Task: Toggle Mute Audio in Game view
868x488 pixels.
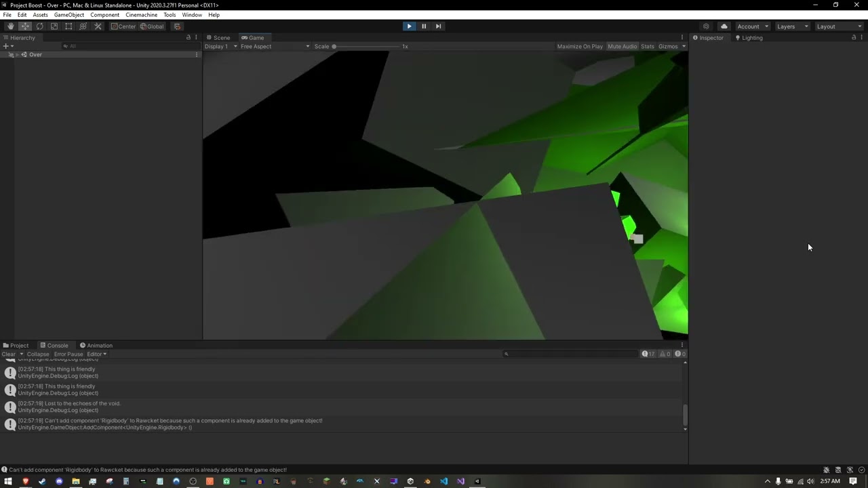Action: 623,46
